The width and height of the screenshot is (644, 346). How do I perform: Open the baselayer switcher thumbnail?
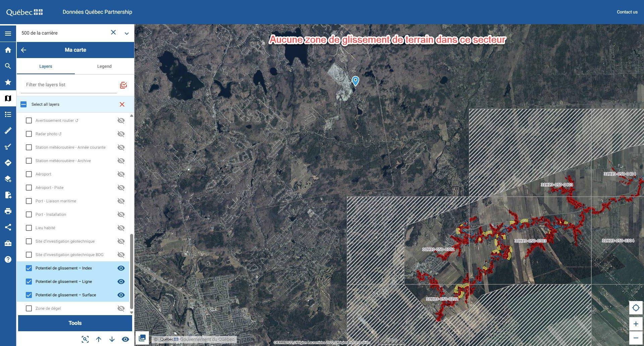(x=142, y=338)
